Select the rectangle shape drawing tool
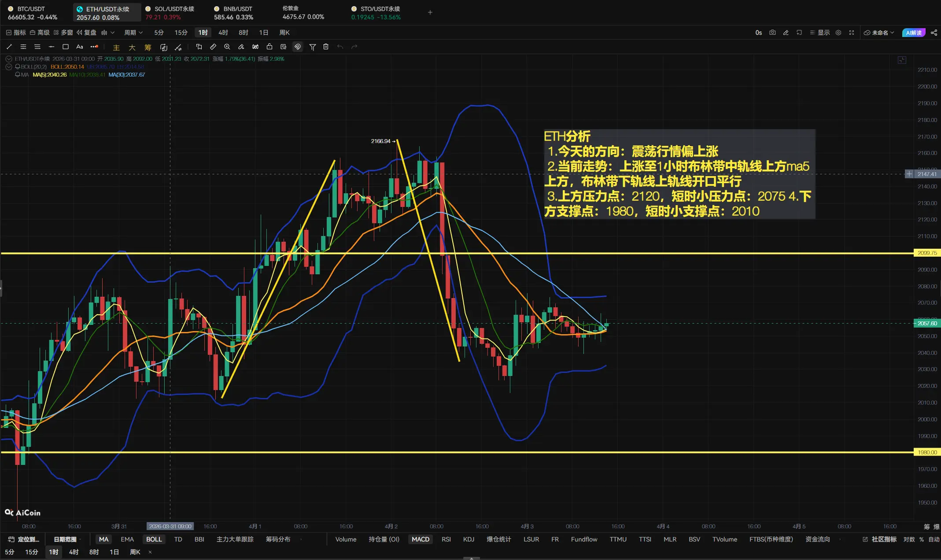Image resolution: width=941 pixels, height=560 pixels. click(66, 47)
